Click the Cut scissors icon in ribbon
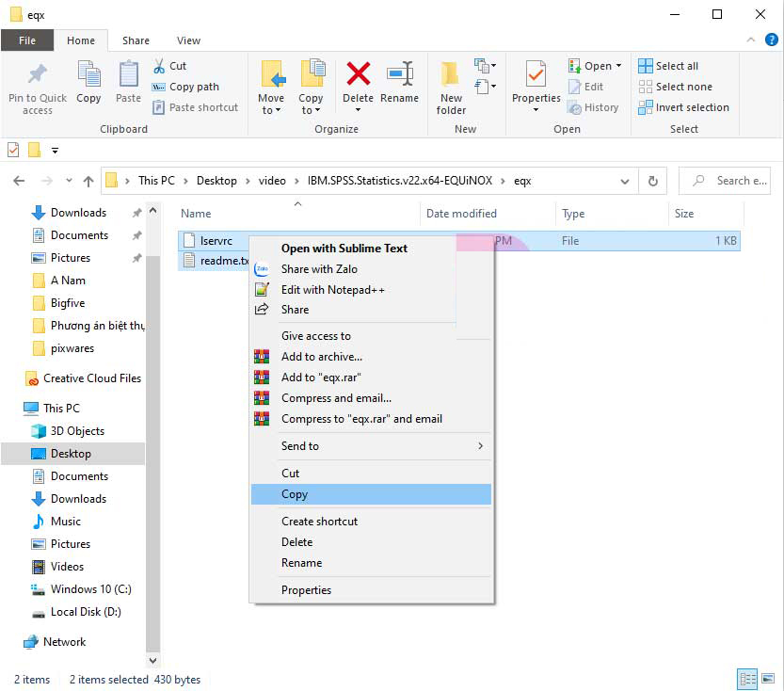 pyautogui.click(x=159, y=66)
